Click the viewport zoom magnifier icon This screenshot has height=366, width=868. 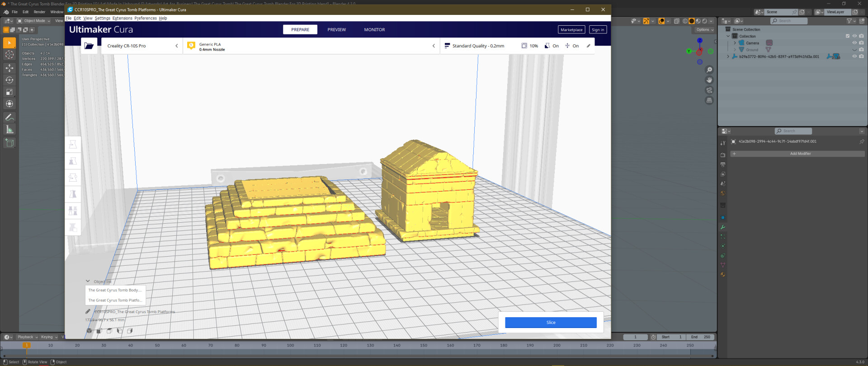pyautogui.click(x=709, y=70)
